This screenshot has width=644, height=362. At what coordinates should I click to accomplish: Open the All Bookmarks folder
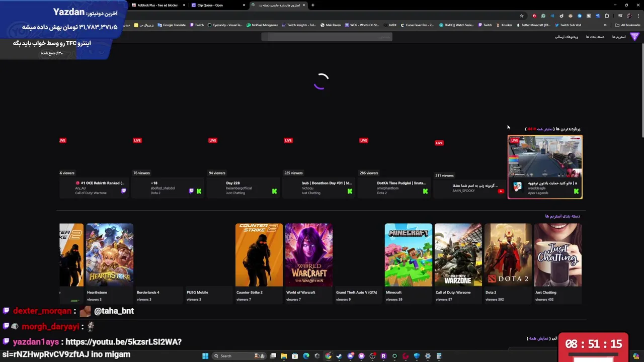pos(628,25)
